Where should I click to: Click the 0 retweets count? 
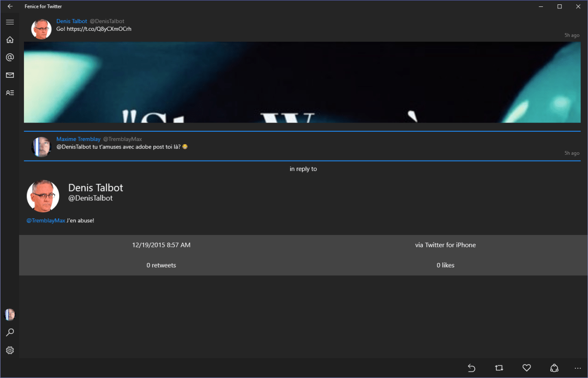coord(161,265)
